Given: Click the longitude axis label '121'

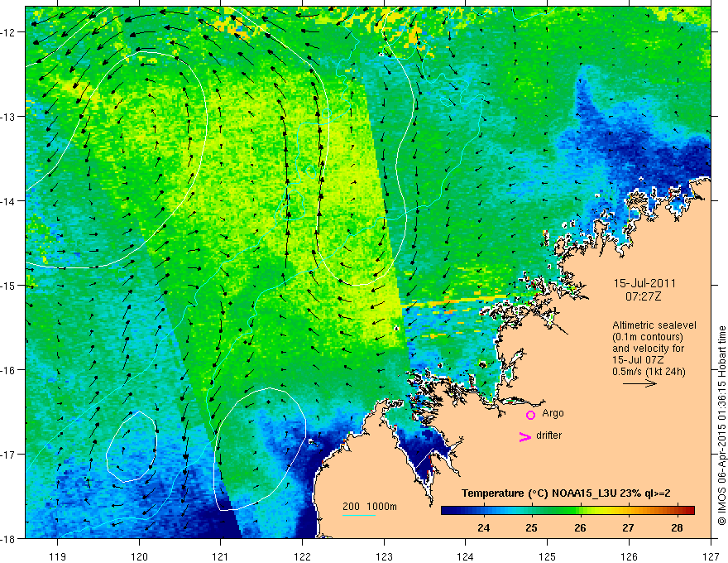Looking at the screenshot, I should [221, 556].
